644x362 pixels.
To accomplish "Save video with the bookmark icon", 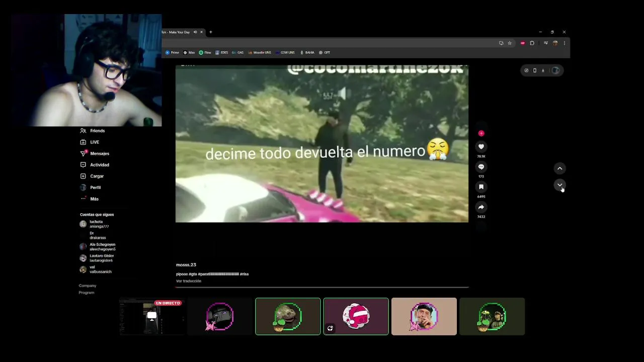I will click(481, 187).
